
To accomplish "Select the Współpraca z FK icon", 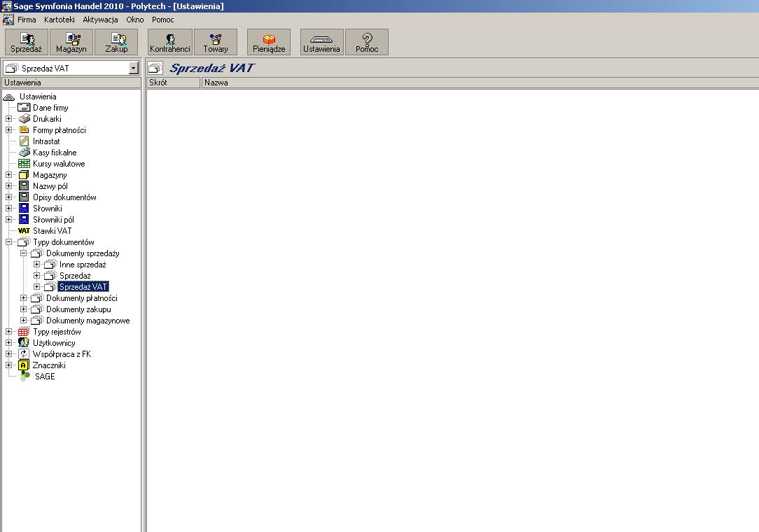I will pos(24,354).
